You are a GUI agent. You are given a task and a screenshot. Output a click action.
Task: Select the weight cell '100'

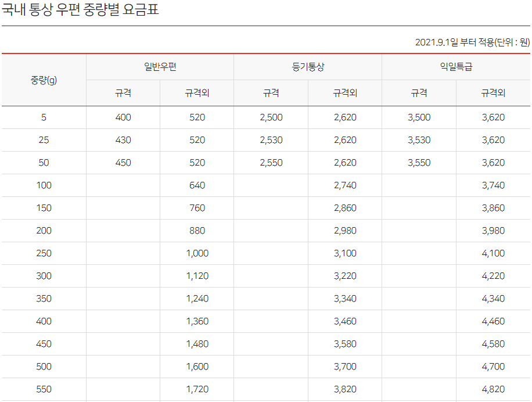(x=44, y=185)
